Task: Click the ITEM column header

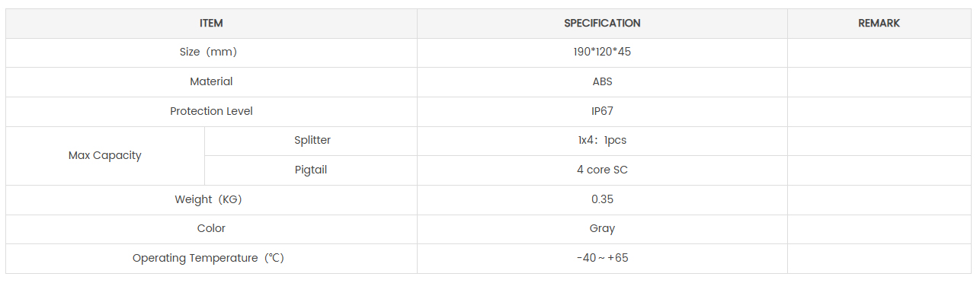Action: (x=211, y=24)
